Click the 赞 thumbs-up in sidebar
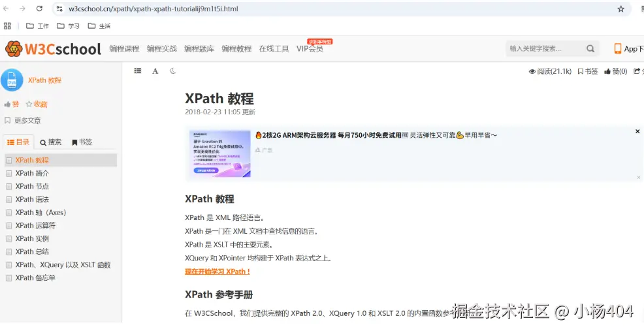 12,104
